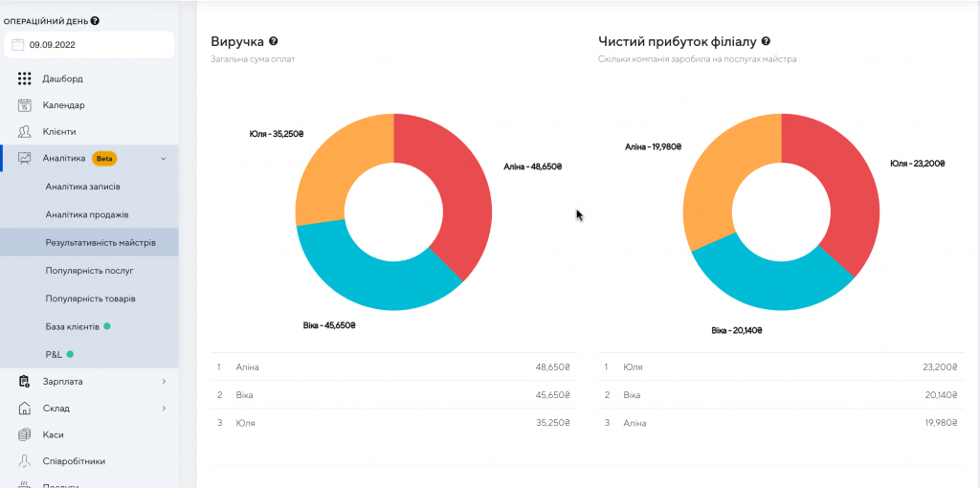Click the Warehouse house icon

[25, 409]
